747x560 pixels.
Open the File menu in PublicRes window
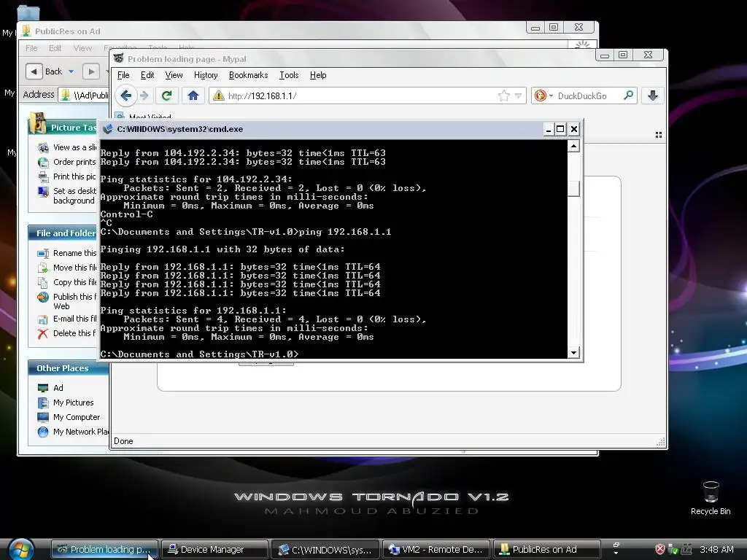[31, 48]
